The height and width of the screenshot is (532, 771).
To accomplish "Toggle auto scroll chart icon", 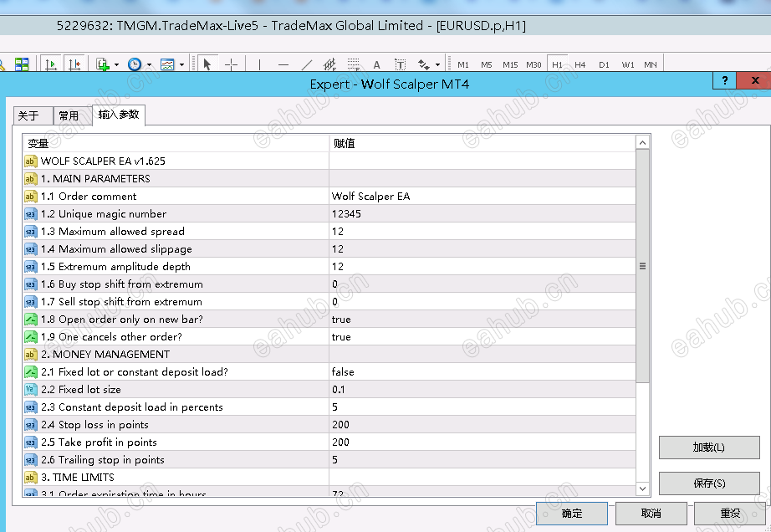I will pyautogui.click(x=51, y=64).
